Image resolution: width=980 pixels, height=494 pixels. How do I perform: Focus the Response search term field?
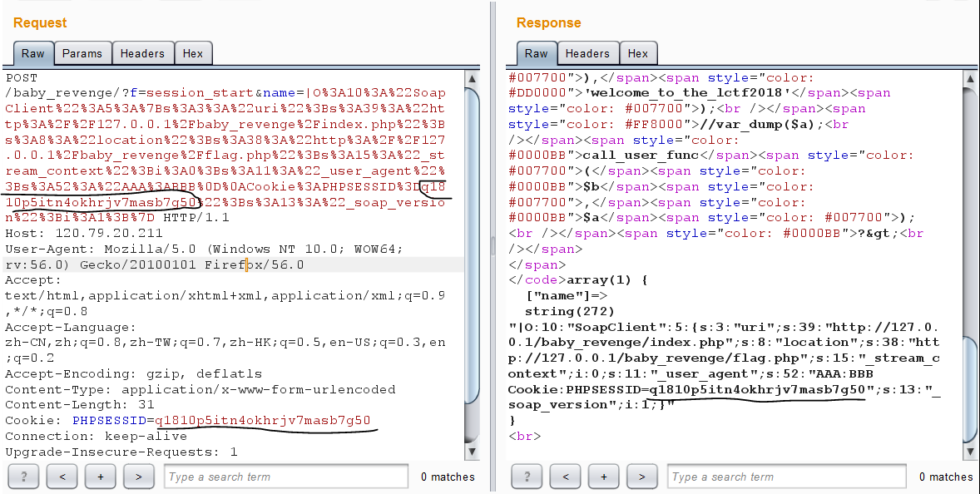(x=787, y=477)
